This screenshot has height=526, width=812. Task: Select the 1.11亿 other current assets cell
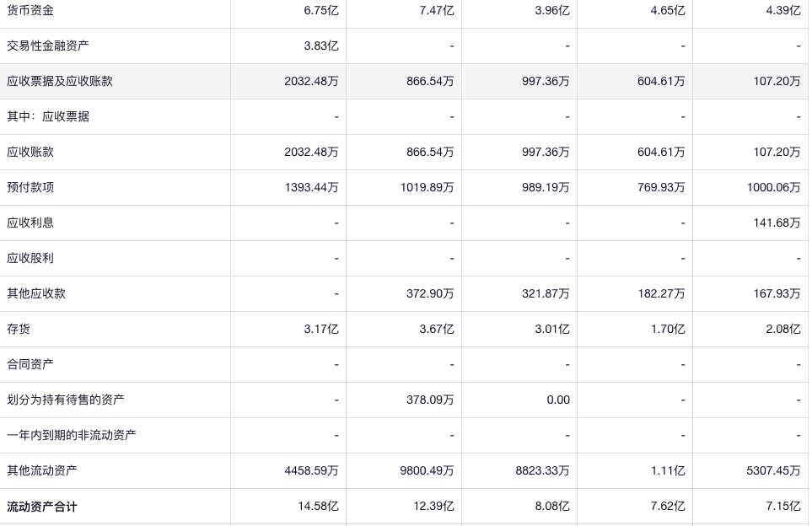point(668,470)
